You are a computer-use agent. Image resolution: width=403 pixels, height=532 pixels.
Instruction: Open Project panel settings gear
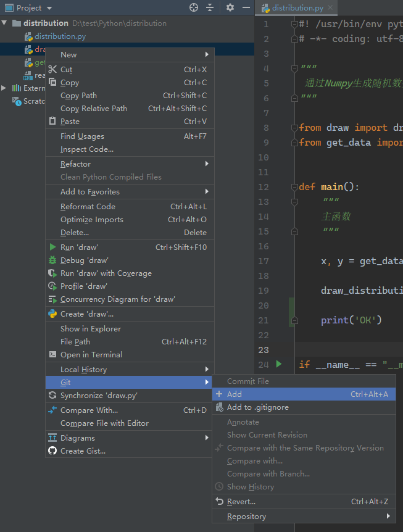coord(230,7)
